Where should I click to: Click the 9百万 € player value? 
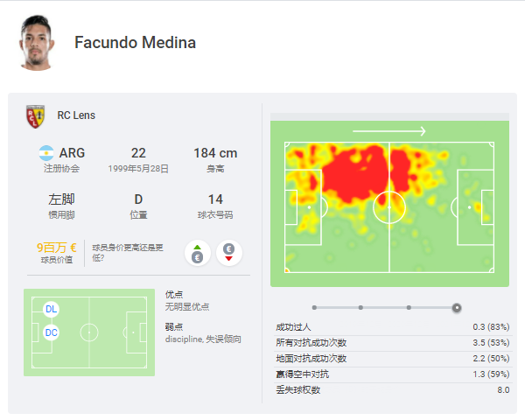[x=56, y=248]
